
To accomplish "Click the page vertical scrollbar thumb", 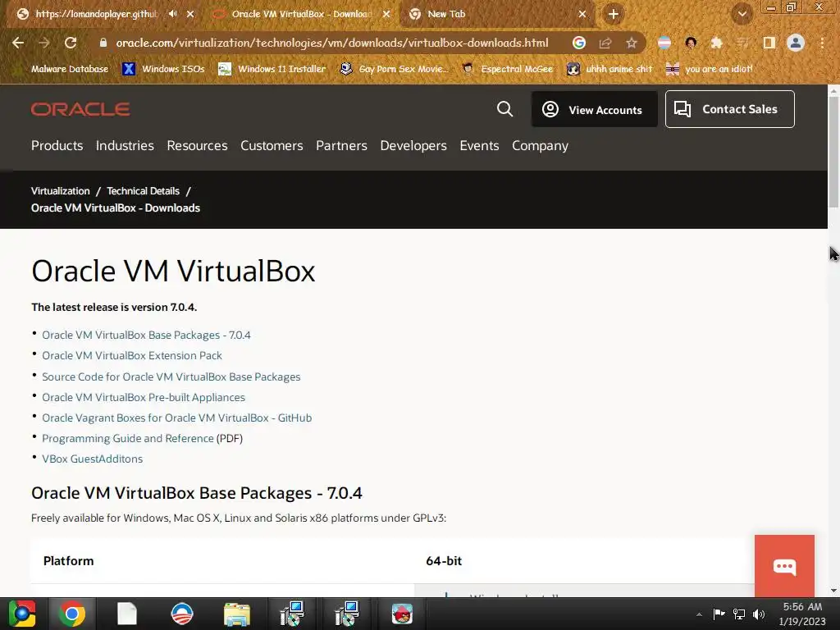I will click(833, 153).
